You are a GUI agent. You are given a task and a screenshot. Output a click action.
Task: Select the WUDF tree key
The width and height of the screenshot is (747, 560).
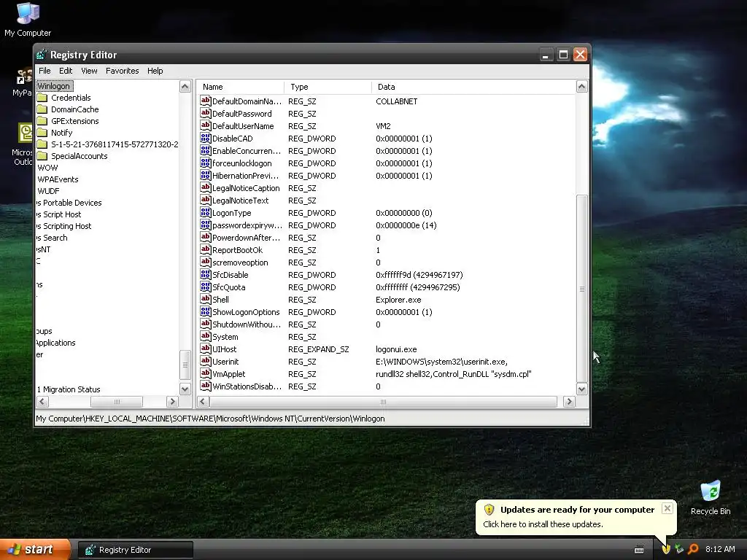48,191
